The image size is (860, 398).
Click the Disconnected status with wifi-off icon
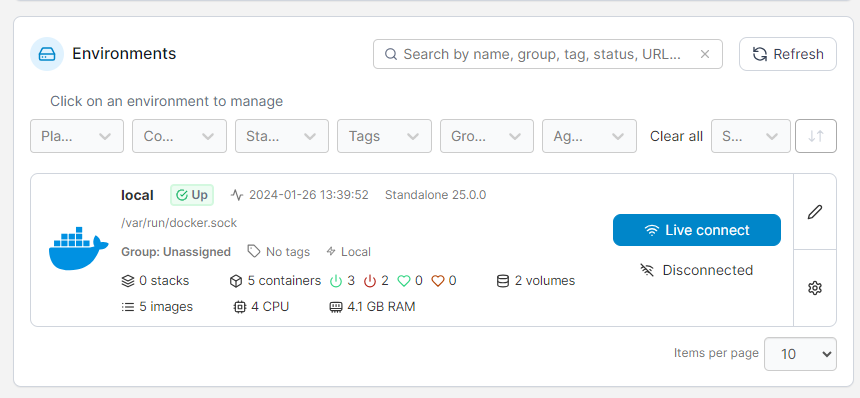tap(697, 270)
